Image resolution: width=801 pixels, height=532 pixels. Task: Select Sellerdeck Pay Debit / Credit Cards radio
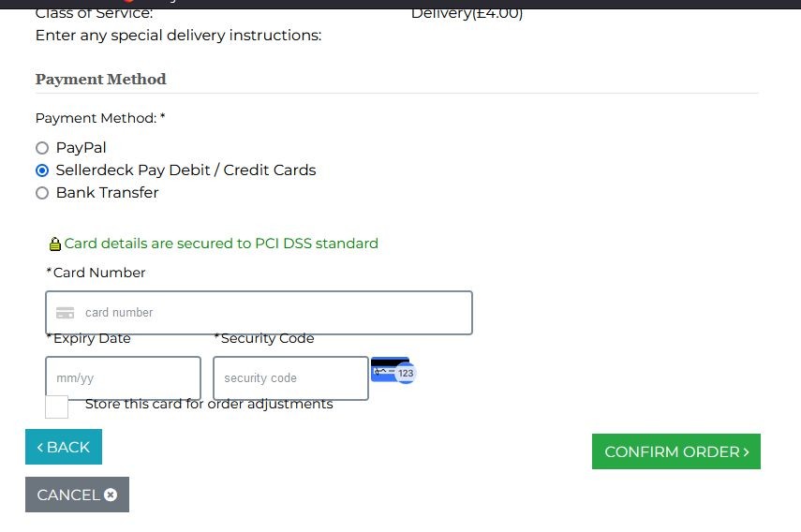pos(41,170)
